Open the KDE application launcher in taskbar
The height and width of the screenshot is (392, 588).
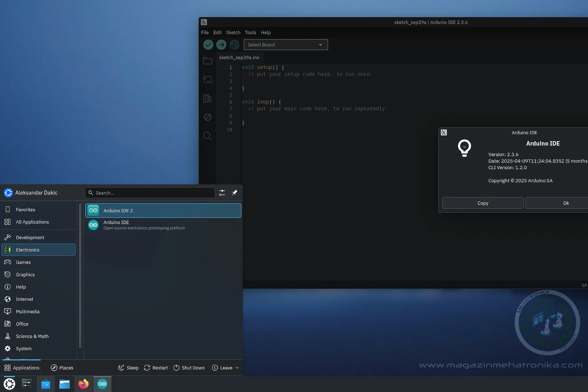pyautogui.click(x=9, y=384)
